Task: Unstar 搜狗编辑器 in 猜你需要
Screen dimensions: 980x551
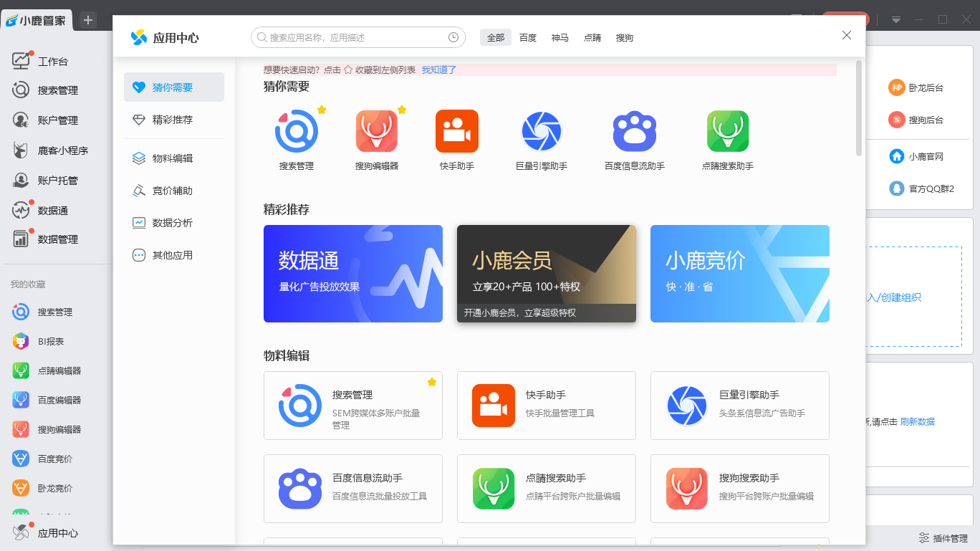Action: coord(402,110)
